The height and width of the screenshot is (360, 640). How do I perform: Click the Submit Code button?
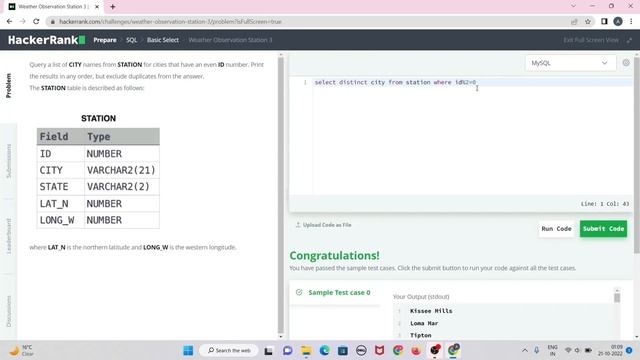pyautogui.click(x=603, y=229)
